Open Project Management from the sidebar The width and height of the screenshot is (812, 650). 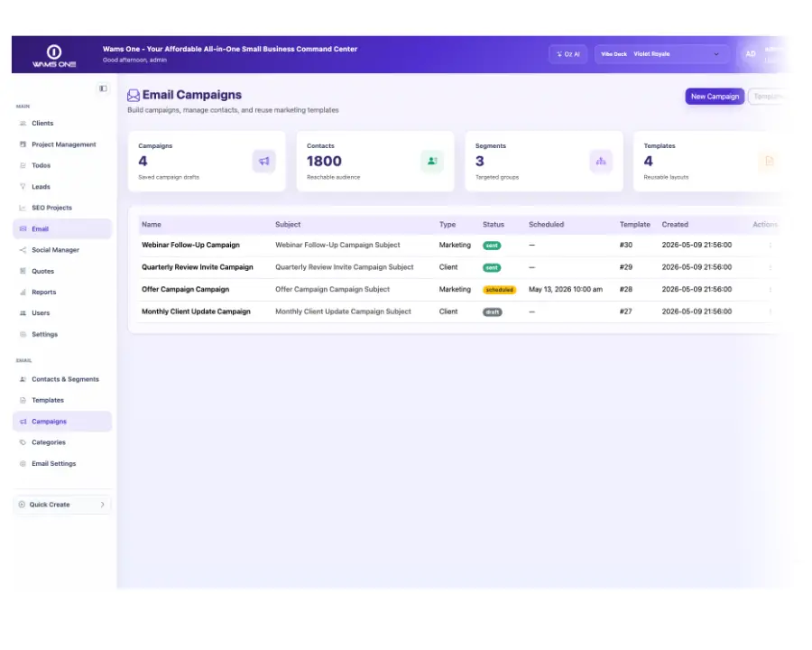pyautogui.click(x=62, y=144)
